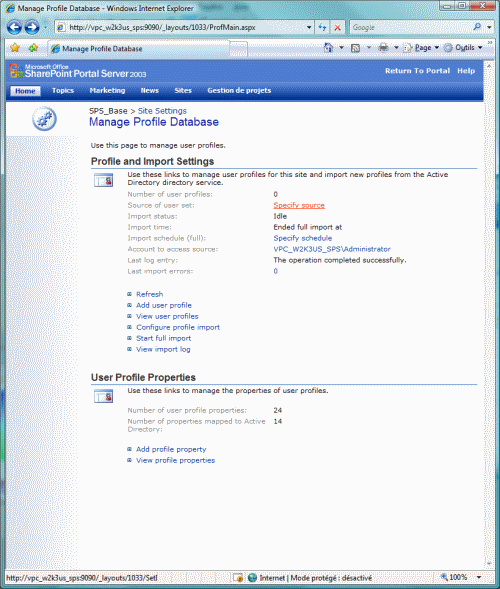Click the RSS feeds toolbar icon

click(355, 48)
